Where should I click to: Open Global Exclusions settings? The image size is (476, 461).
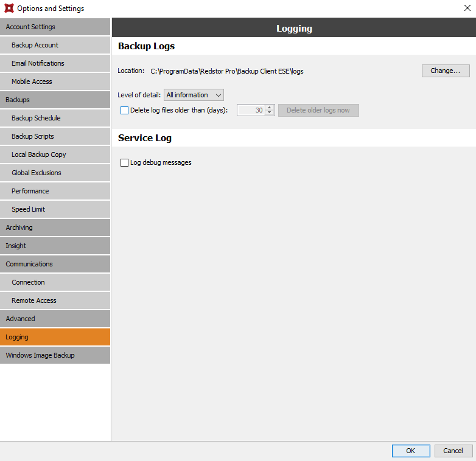(x=55, y=173)
